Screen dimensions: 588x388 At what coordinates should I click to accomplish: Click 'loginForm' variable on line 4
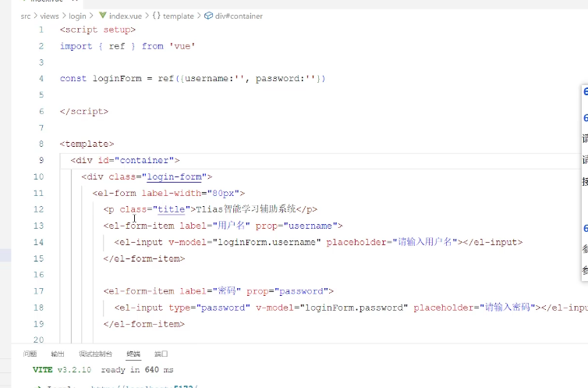(x=118, y=79)
